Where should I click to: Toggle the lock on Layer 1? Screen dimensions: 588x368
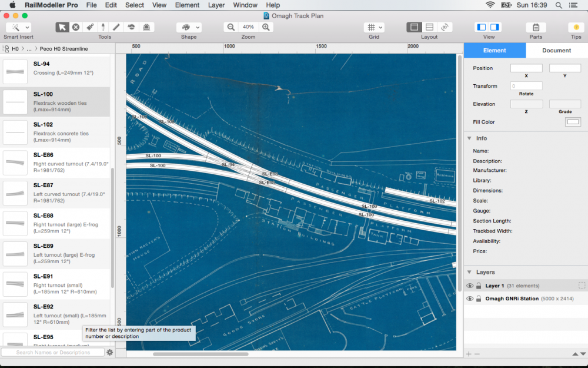[x=479, y=286]
